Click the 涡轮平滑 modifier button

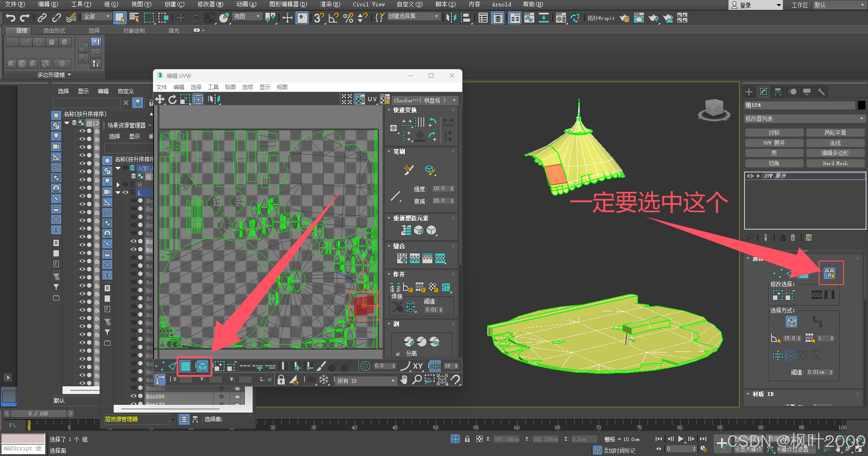tap(835, 133)
